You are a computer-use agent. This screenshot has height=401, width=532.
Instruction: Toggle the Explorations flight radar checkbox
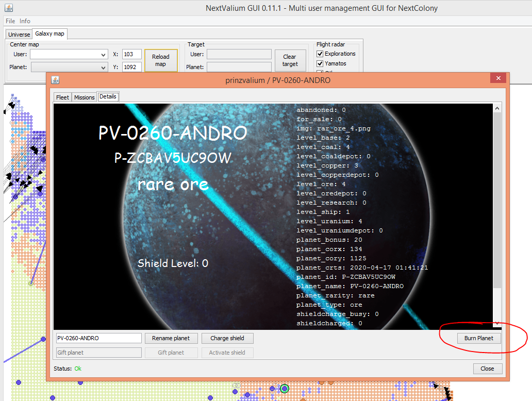pyautogui.click(x=320, y=54)
